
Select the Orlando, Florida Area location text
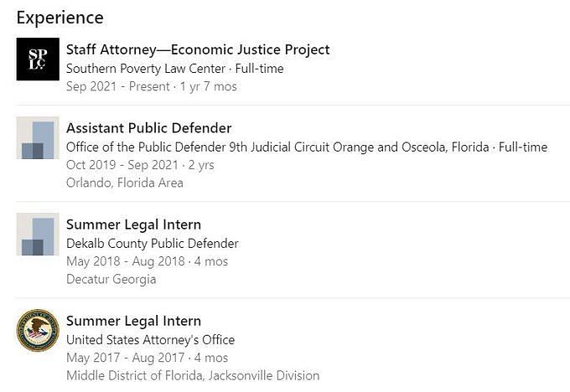125,183
